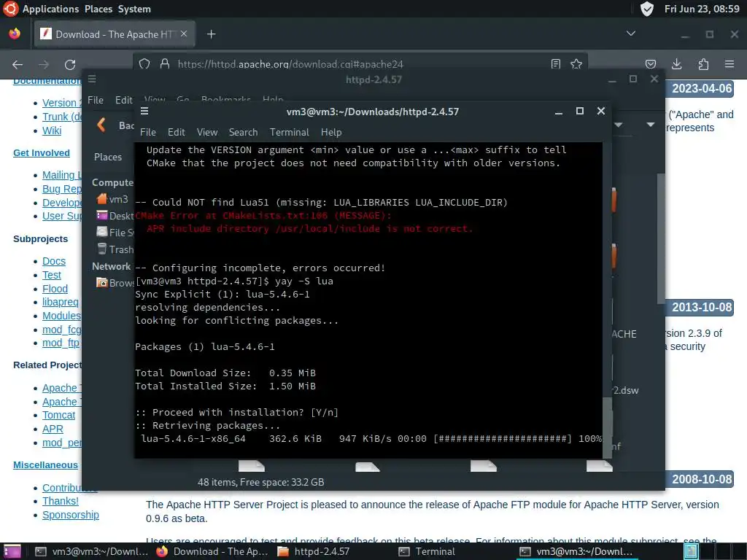
Task: Open the terminal View menu
Action: point(206,132)
